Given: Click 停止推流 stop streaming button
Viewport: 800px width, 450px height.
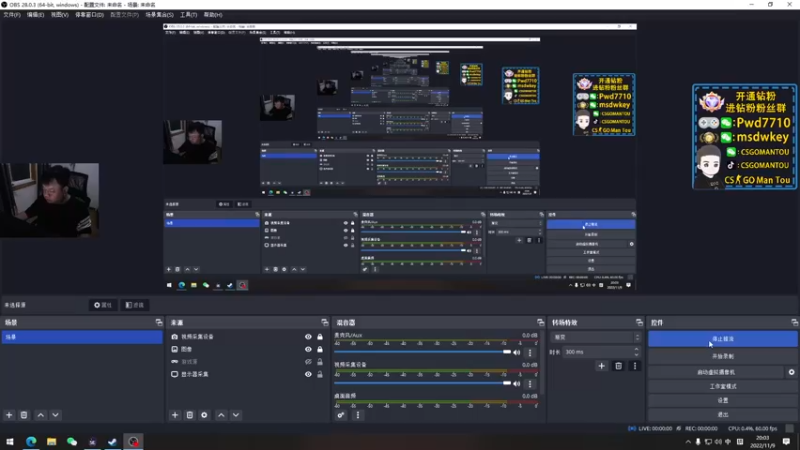Looking at the screenshot, I should [722, 339].
